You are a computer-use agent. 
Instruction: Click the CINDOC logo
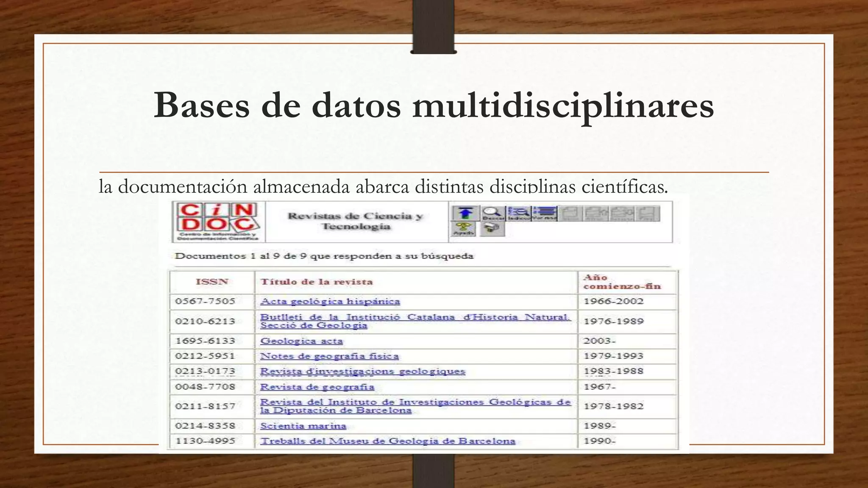click(x=218, y=222)
